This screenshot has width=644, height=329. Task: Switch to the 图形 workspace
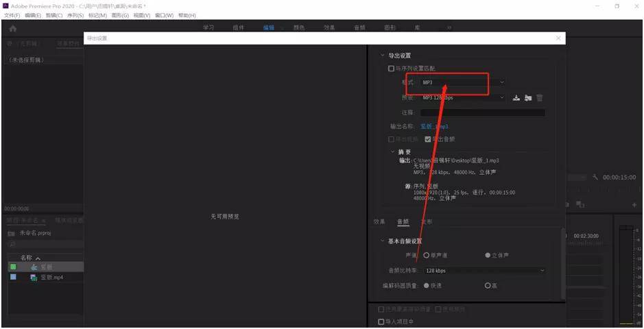pyautogui.click(x=390, y=28)
